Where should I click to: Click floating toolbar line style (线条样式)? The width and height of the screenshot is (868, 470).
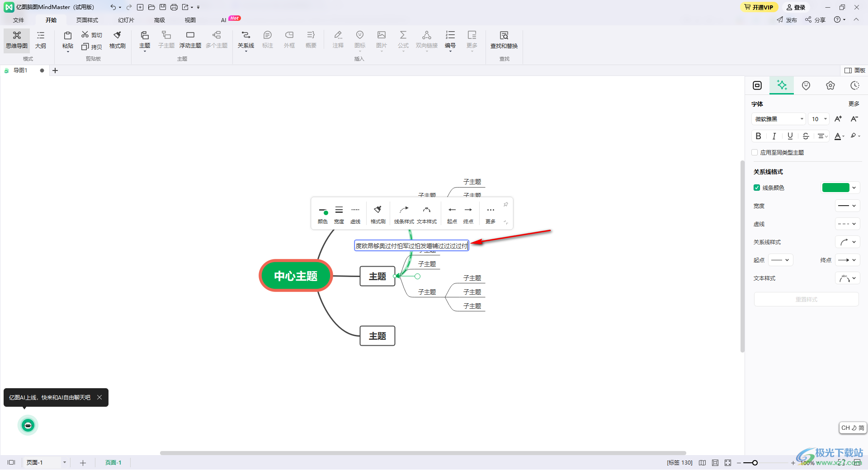tap(404, 214)
